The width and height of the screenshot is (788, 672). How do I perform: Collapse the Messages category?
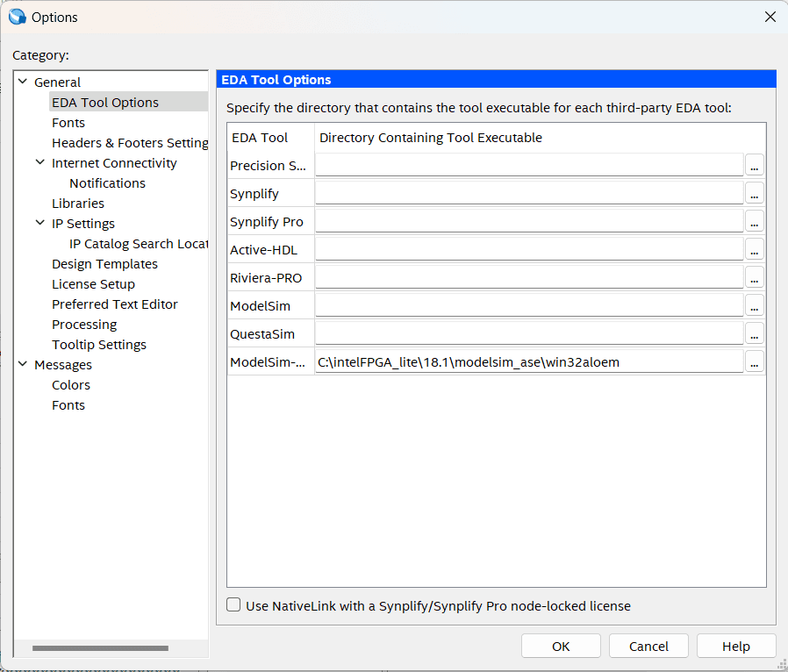click(x=23, y=364)
